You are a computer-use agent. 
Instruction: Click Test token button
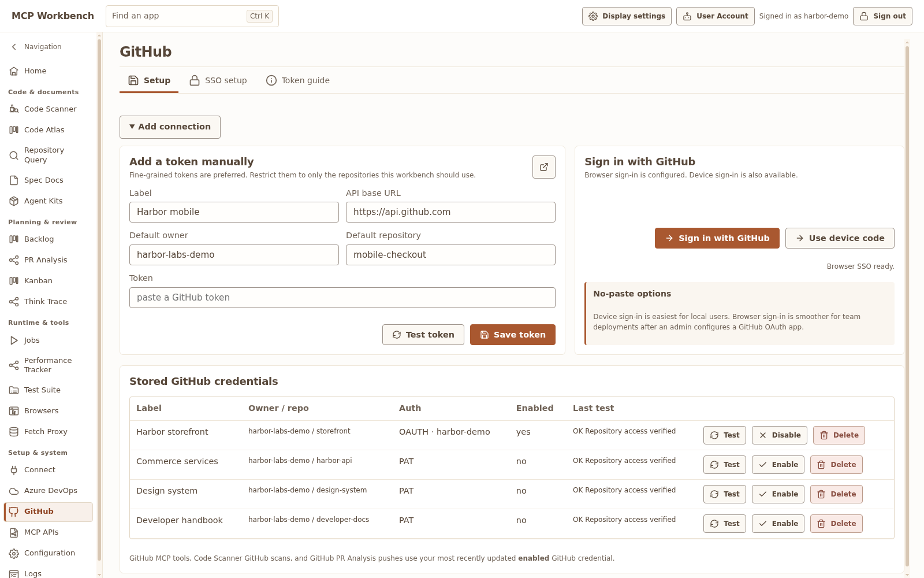pyautogui.click(x=423, y=335)
